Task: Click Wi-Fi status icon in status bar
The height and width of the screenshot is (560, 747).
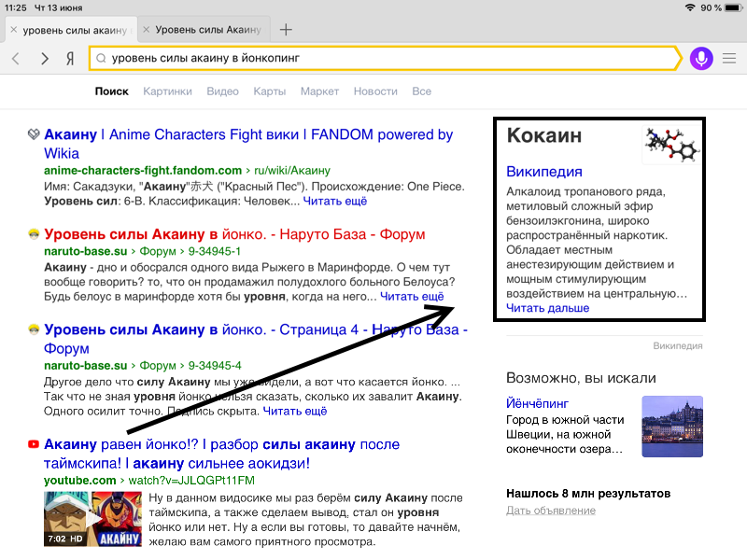Action: pyautogui.click(x=690, y=7)
